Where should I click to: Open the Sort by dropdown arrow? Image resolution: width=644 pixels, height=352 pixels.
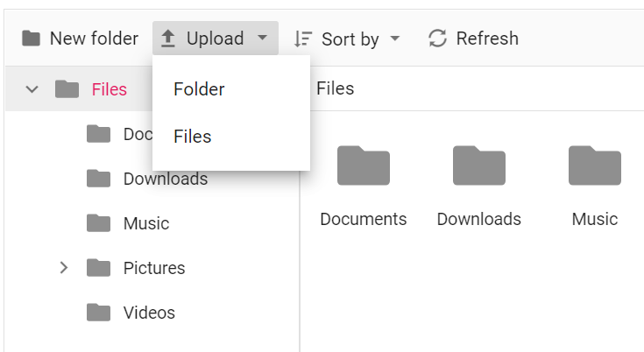click(x=394, y=39)
